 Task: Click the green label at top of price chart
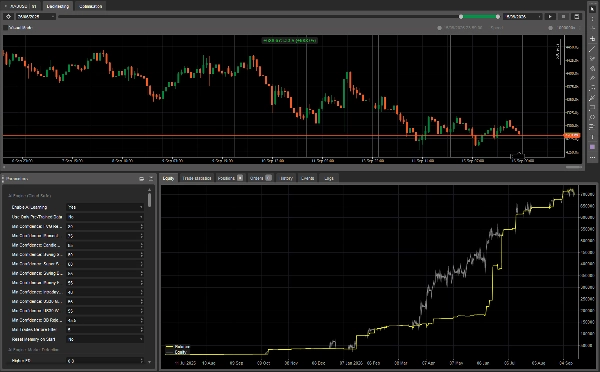point(290,40)
